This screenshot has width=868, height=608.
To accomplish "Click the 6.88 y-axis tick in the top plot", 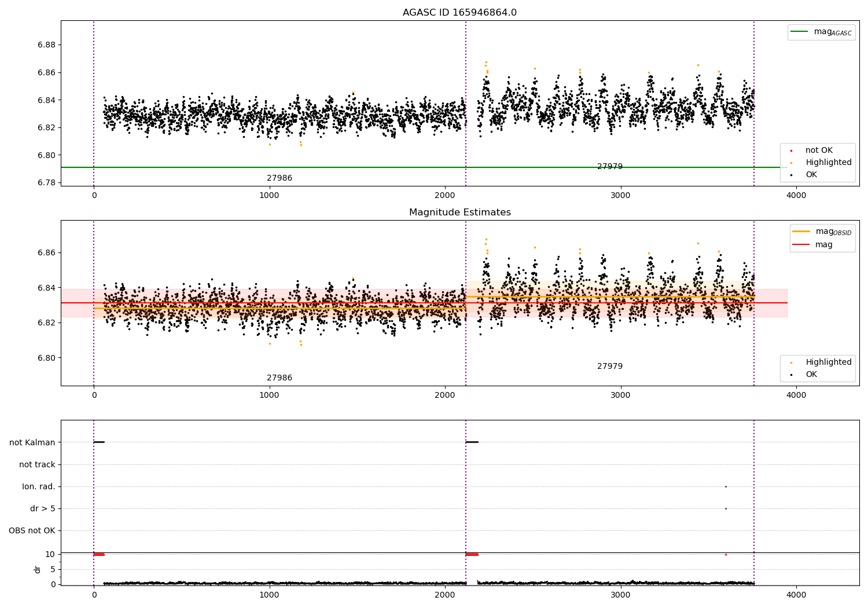I will [46, 45].
